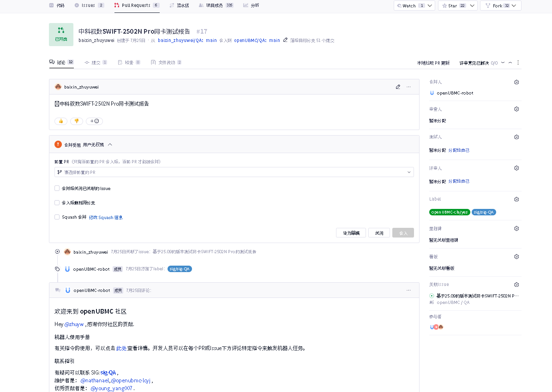
Task: Assign yourself as 测试人 tester
Action: tap(459, 150)
